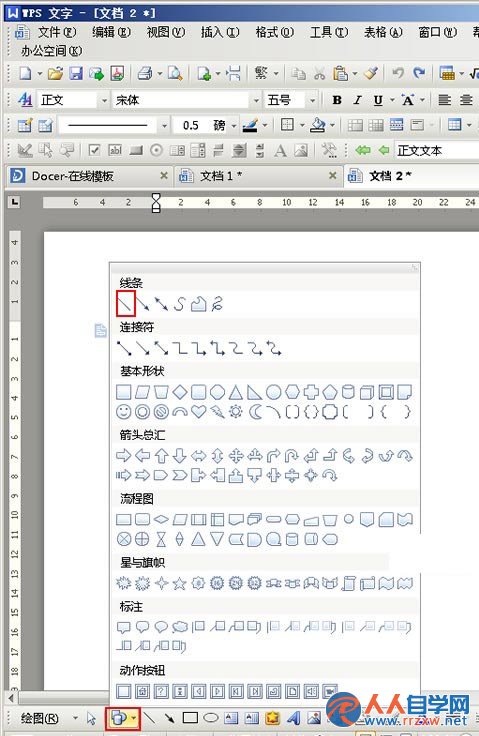Click the shading fill bucket swatch
This screenshot has height=736, width=479.
[x=318, y=125]
